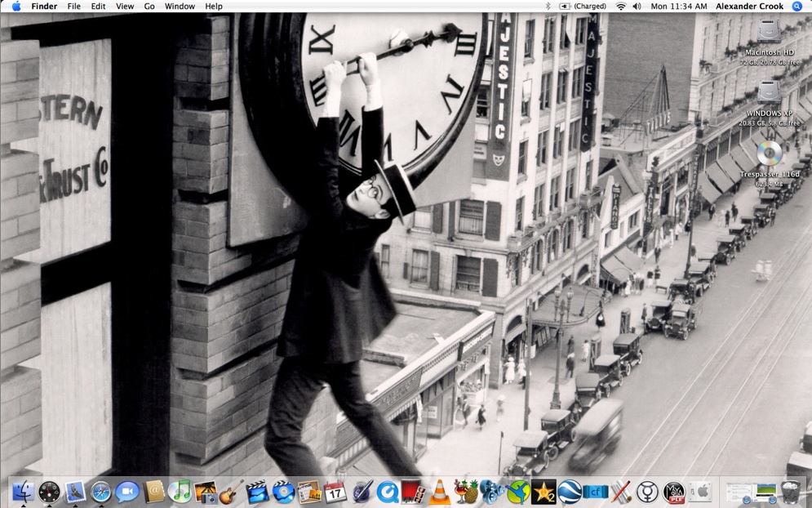Open the Trash in the Dock
Screen dimensions: 812x508
point(790,492)
